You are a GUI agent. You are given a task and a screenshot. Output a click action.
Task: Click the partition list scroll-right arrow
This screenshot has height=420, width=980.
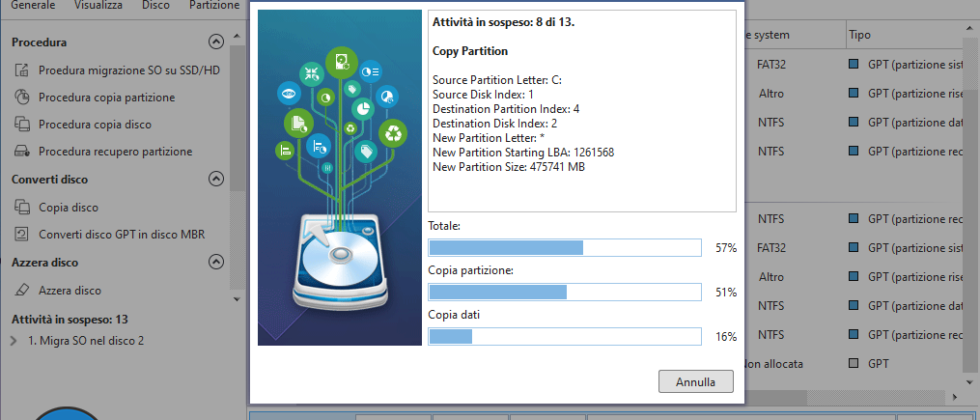coord(954,397)
